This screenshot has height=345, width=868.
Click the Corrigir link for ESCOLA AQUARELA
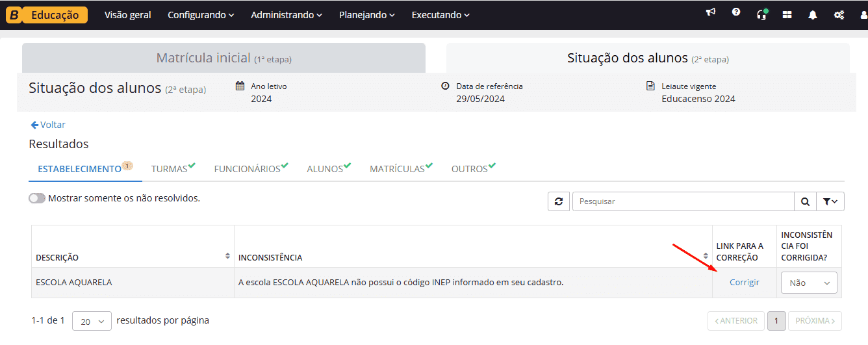coord(745,283)
